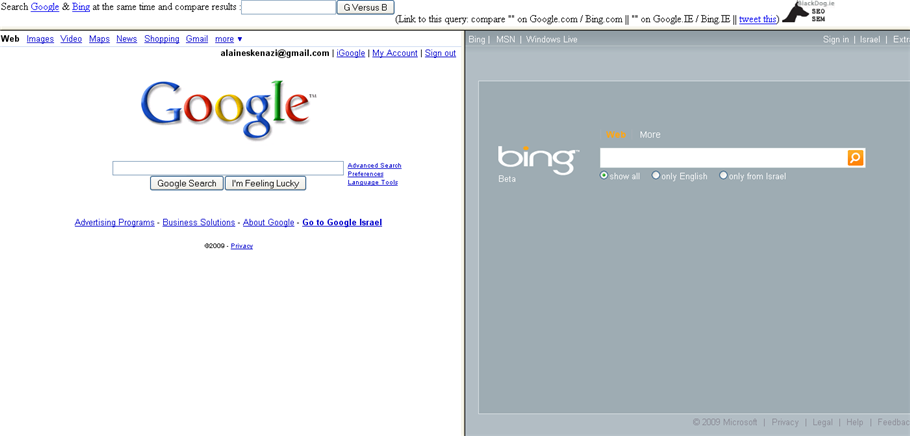Open the Google 'Preferences' link
The width and height of the screenshot is (910, 436).
[x=366, y=174]
